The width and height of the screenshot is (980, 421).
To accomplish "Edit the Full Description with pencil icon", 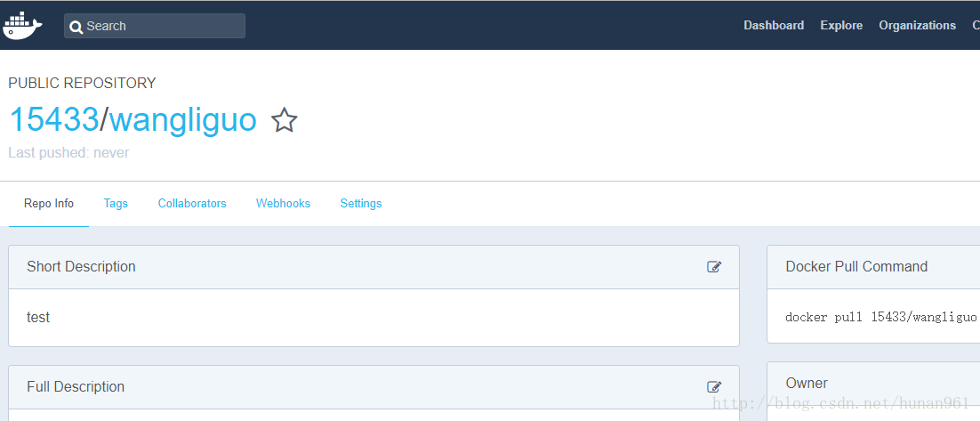I will pyautogui.click(x=714, y=387).
